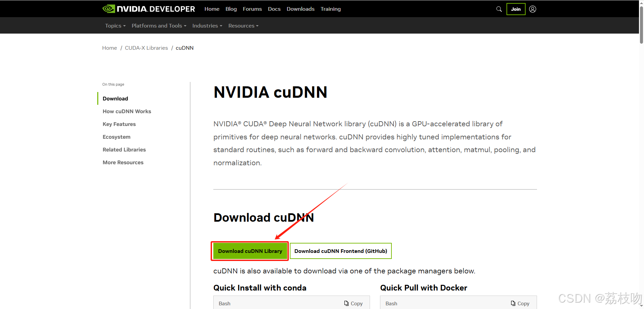Open the user account profile icon
The height and width of the screenshot is (309, 644).
coord(533,9)
